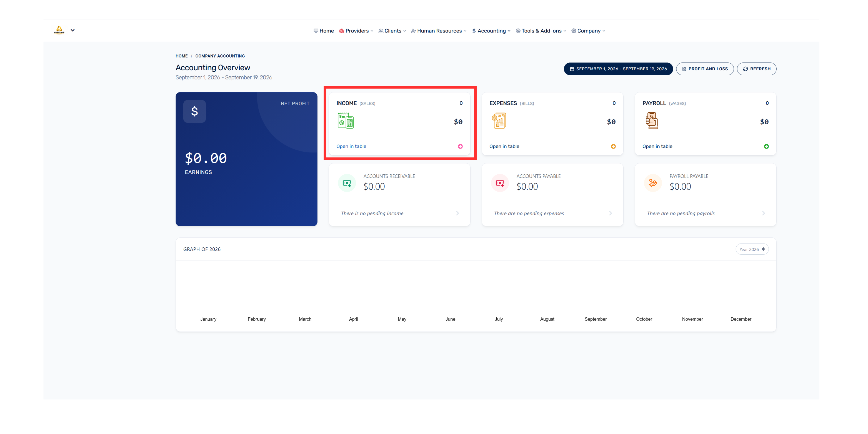
Task: Expand the no pending income chevron
Action: coord(457,213)
